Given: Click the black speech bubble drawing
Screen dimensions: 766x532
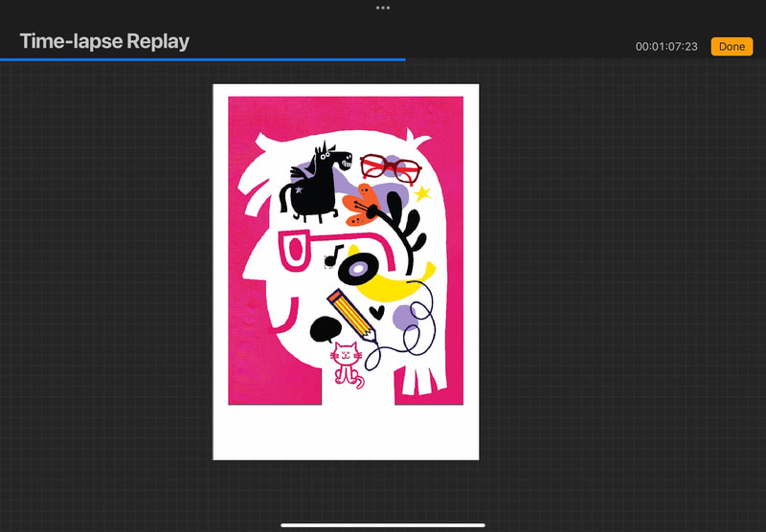Looking at the screenshot, I should click(325, 329).
